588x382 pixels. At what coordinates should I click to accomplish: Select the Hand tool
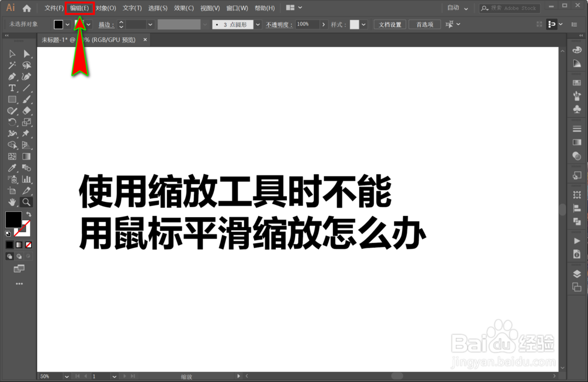click(12, 202)
